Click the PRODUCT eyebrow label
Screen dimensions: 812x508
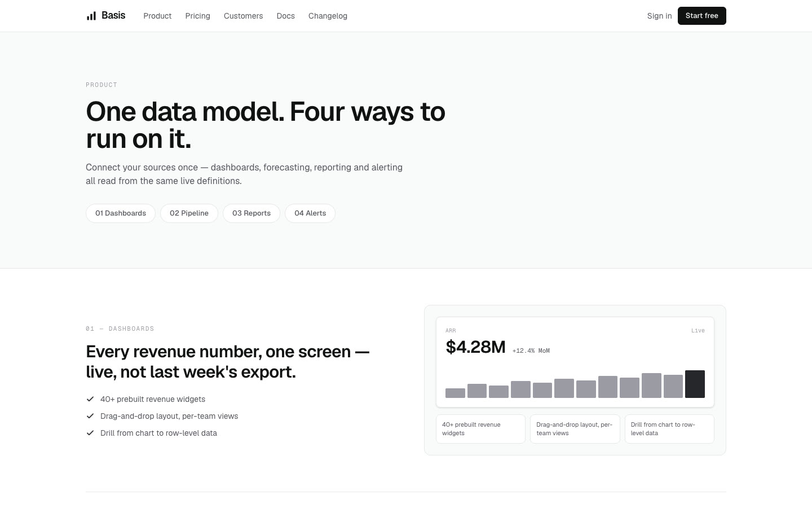tap(101, 85)
